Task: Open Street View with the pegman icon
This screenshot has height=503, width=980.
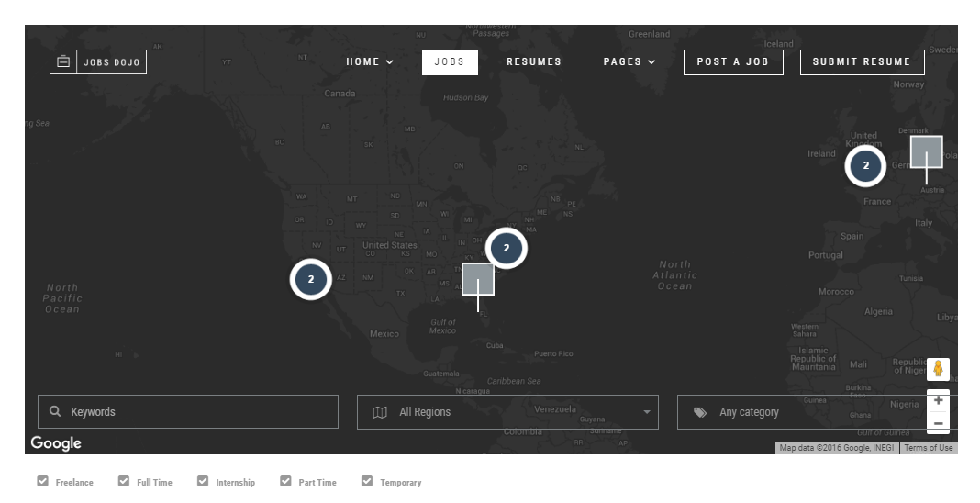Action: [x=938, y=369]
